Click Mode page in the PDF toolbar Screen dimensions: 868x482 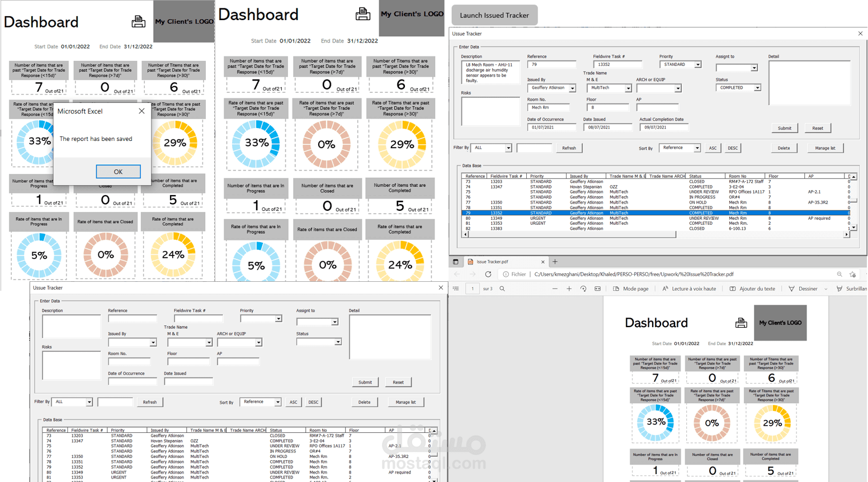tap(631, 289)
